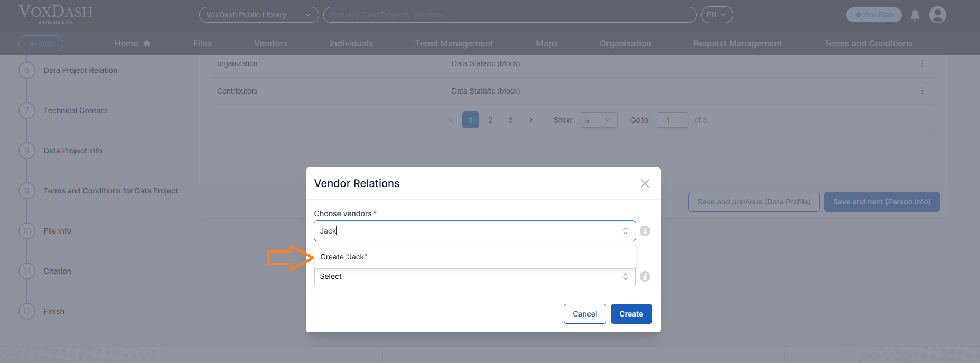Open the Individuals menu
Screen dimensions: 980x363
(x=351, y=43)
